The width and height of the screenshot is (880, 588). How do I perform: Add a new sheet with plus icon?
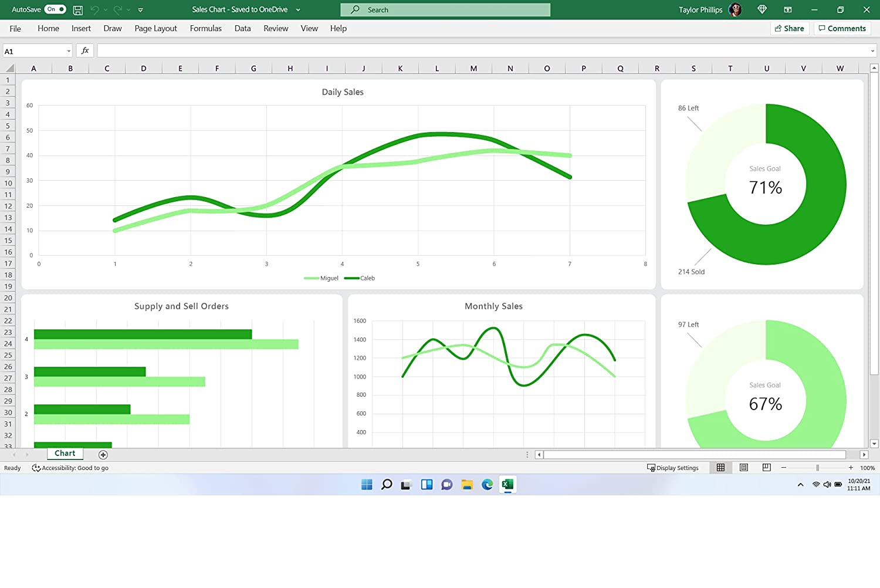[103, 455]
